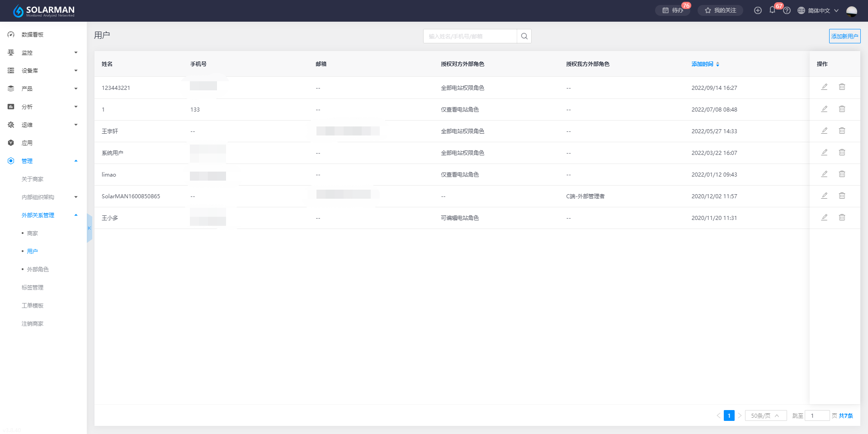Open the 简体中文 language dropdown
Viewport: 868px width, 434px height.
(x=818, y=10)
